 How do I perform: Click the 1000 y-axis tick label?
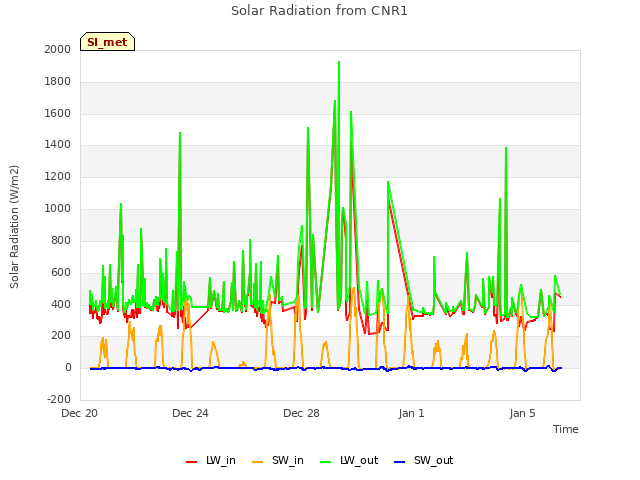click(58, 209)
